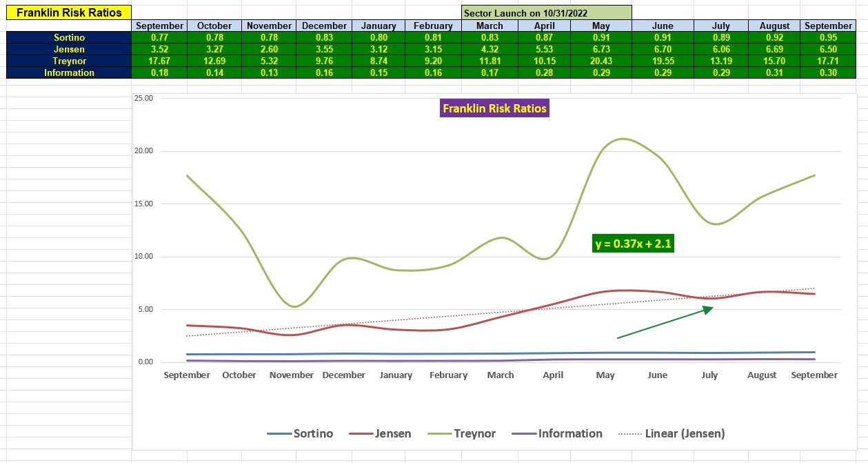Select the Sortino cell showing 0.95
This screenshot has width=868, height=463.
[x=828, y=37]
